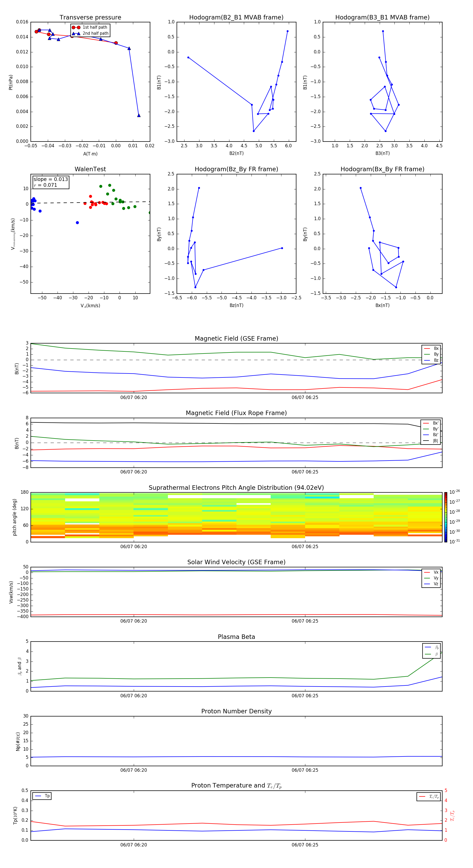Image resolution: width=473 pixels, height=868 pixels.
Task: Click "06/07 06:20" tick under pitch angle panel
Action: tap(134, 547)
